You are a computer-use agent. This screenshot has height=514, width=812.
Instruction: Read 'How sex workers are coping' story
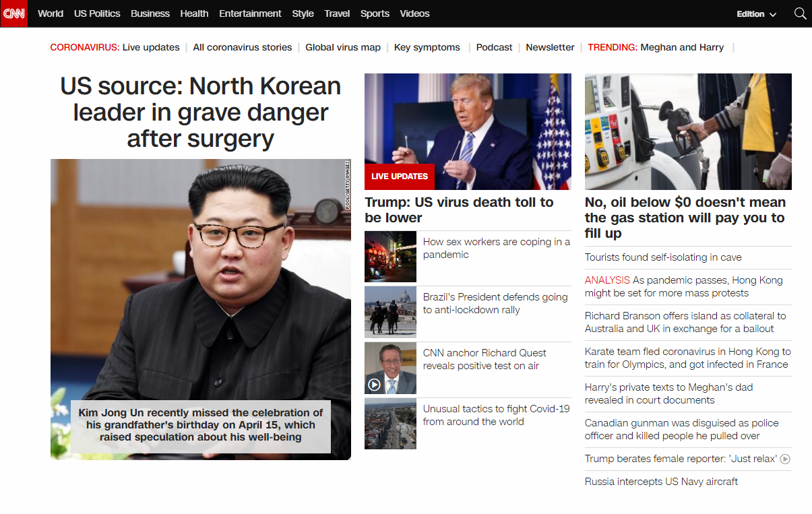pos(497,248)
